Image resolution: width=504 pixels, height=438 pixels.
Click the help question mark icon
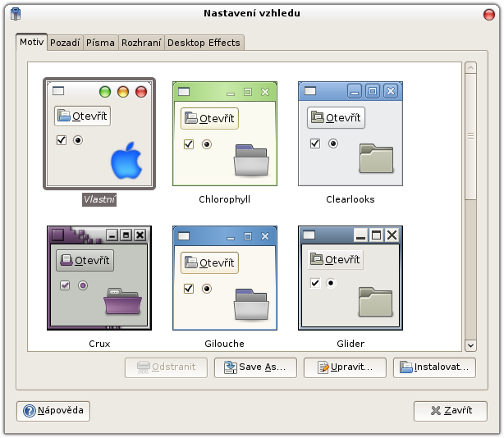tap(30, 411)
